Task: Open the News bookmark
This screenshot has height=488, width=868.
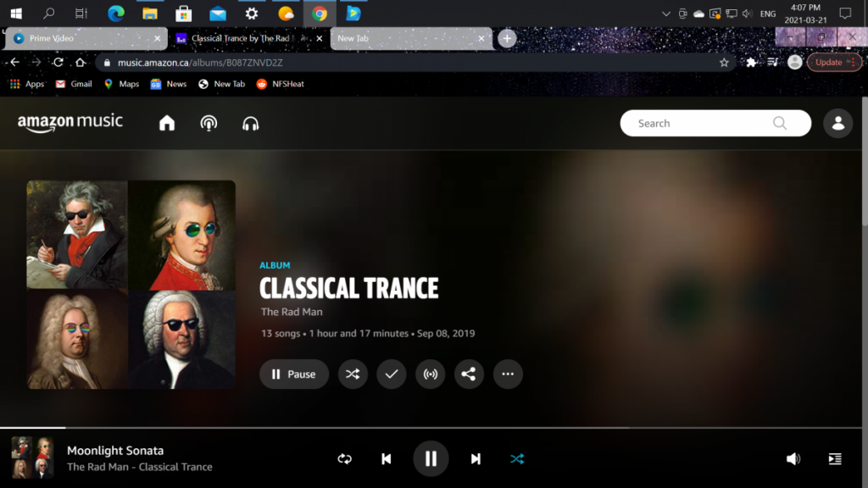Action: 169,84
